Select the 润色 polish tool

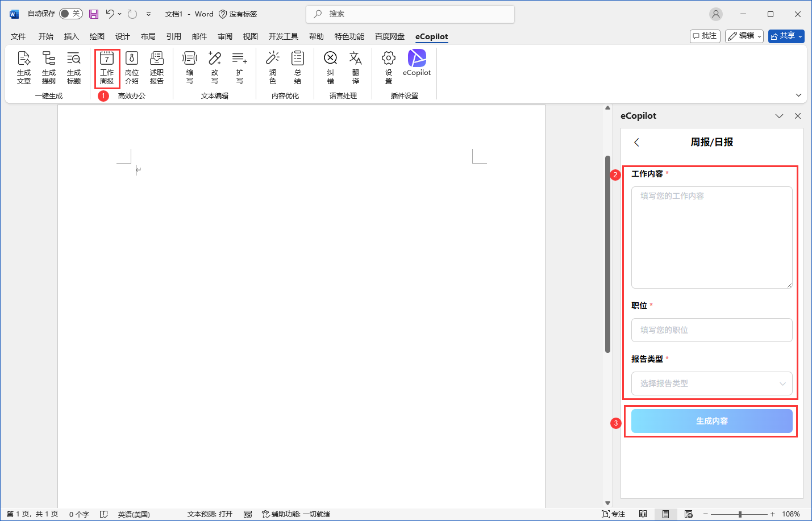pyautogui.click(x=273, y=67)
